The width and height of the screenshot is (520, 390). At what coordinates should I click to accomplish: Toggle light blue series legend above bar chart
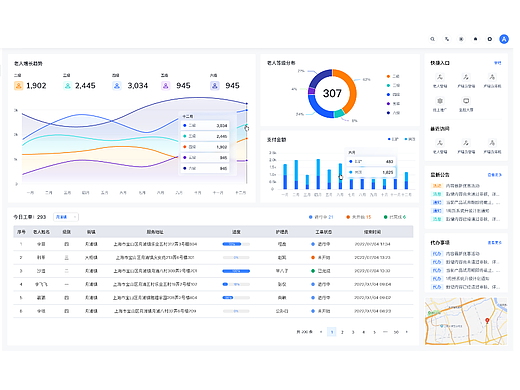coord(410,139)
